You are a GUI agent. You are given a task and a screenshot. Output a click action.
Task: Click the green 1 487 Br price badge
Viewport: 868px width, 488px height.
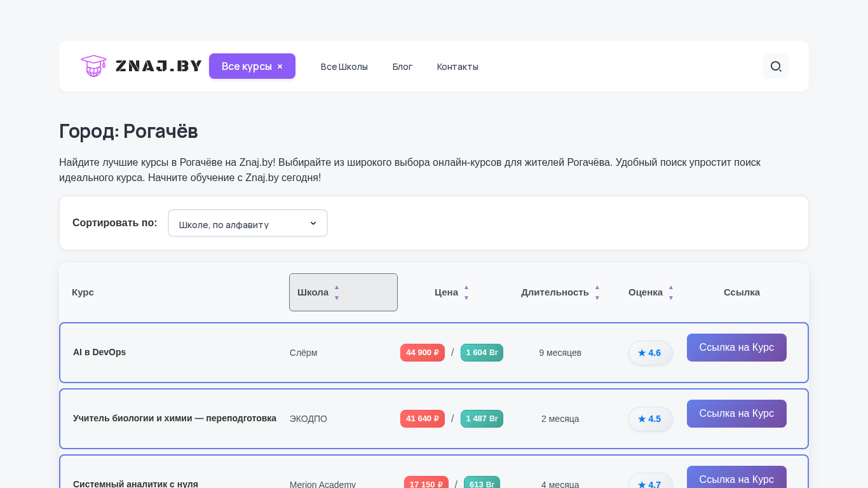tap(482, 419)
